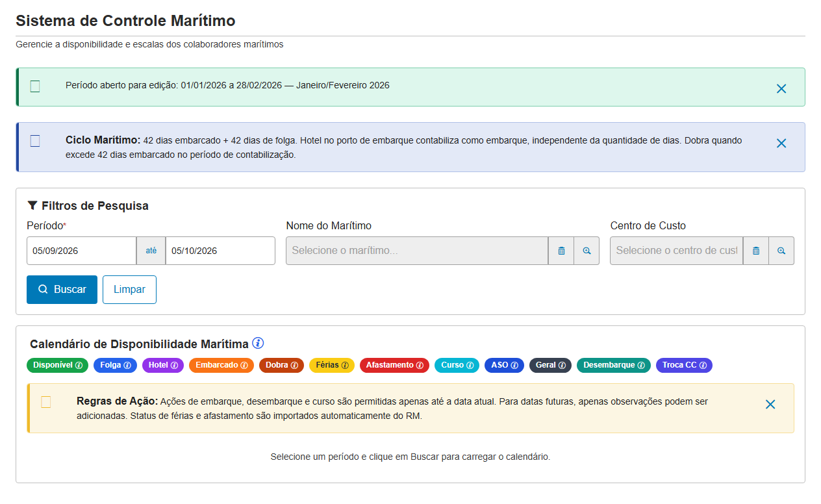Click info icon on Troca CC badge
This screenshot has height=504, width=821.
[703, 366]
